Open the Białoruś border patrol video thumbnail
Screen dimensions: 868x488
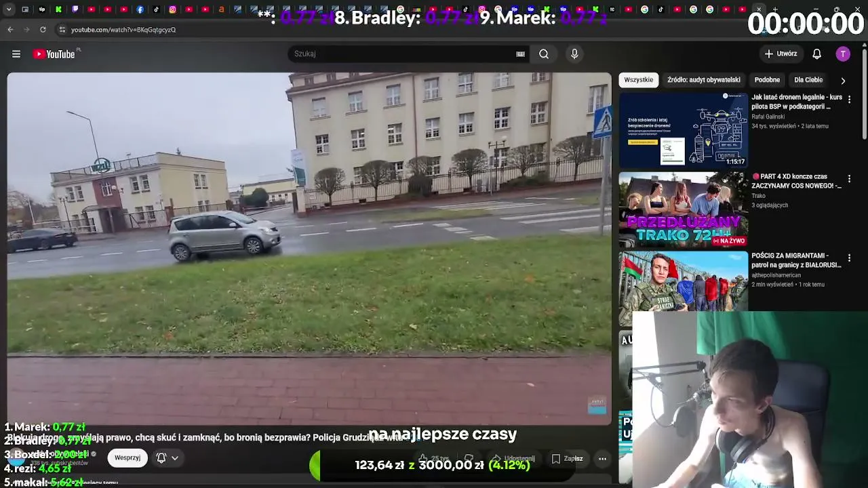(x=683, y=281)
